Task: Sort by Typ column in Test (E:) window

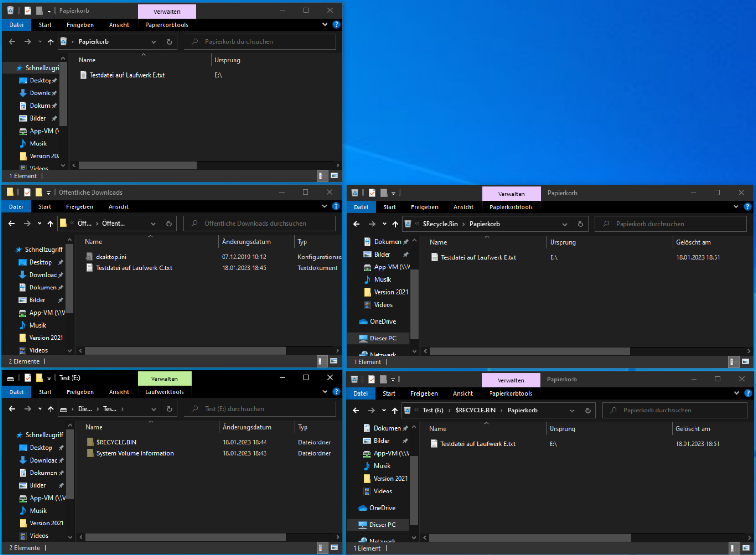Action: 303,427
